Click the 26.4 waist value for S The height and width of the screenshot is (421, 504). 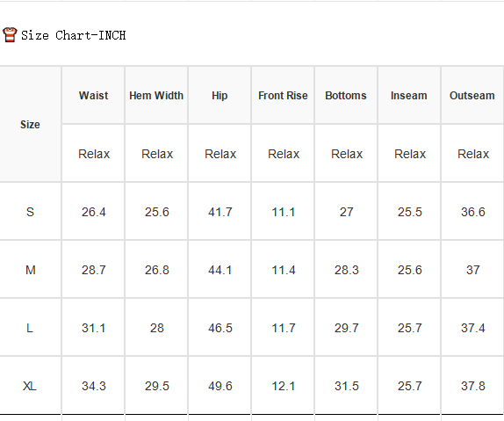[94, 212]
